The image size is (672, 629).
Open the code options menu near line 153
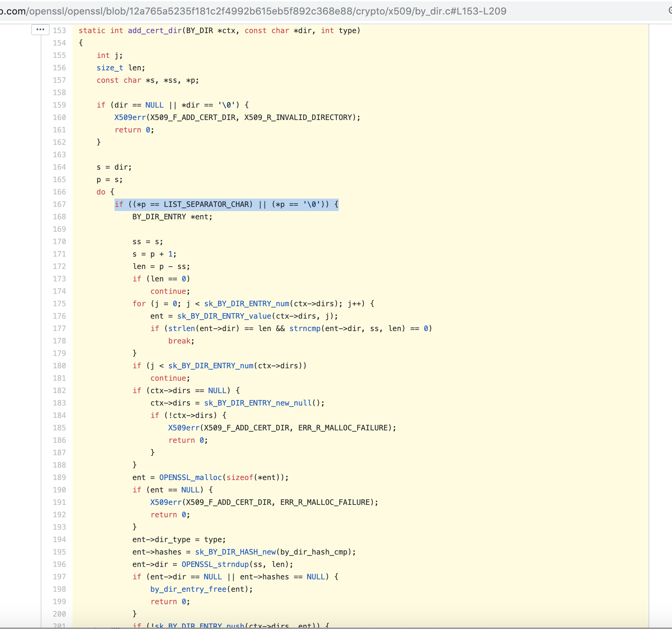click(x=40, y=30)
